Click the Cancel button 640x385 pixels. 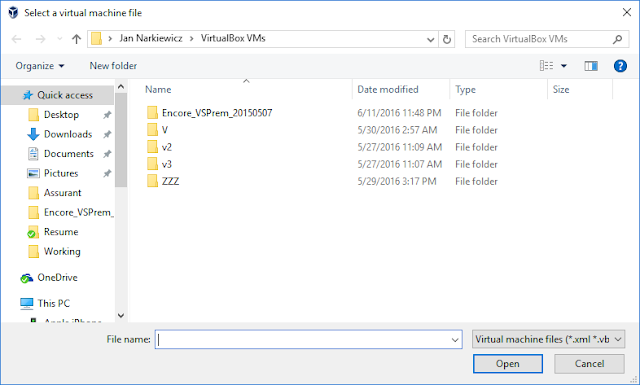pos(589,364)
